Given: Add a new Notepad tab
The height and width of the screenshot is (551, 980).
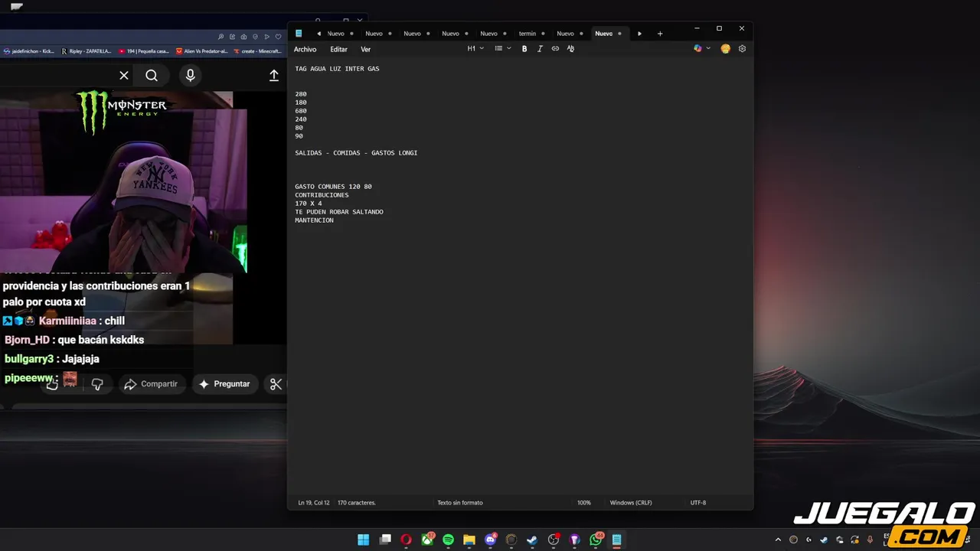Looking at the screenshot, I should coord(660,34).
